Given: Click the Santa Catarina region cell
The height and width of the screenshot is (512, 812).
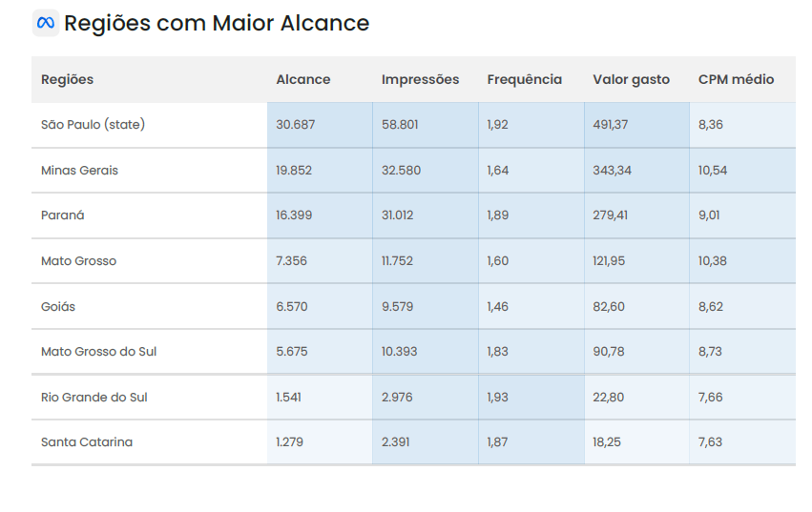Looking at the screenshot, I should (87, 442).
